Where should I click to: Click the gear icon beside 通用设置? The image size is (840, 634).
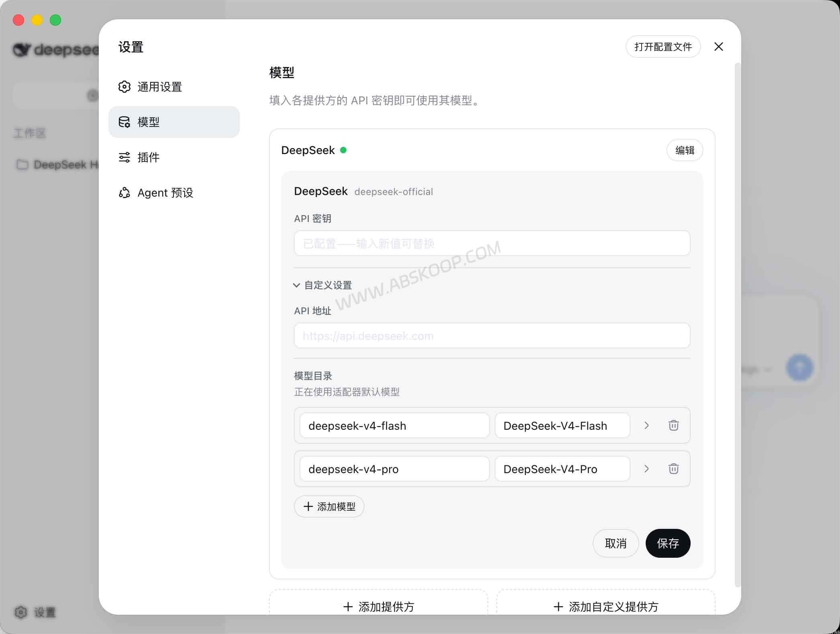124,87
